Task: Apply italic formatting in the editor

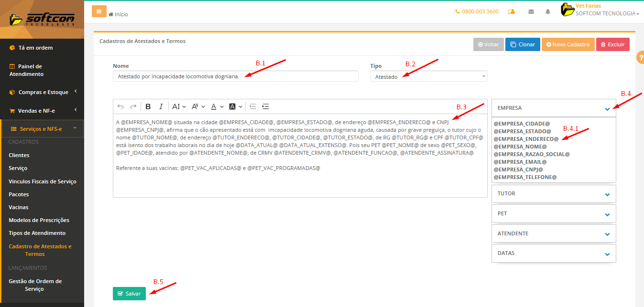Action: (161, 106)
